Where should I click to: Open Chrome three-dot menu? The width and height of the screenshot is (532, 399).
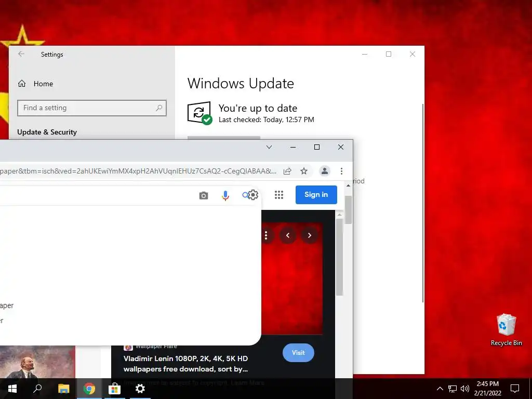point(341,171)
